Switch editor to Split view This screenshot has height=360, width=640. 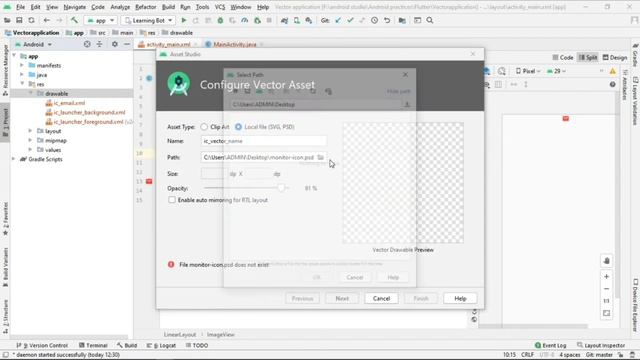(588, 58)
